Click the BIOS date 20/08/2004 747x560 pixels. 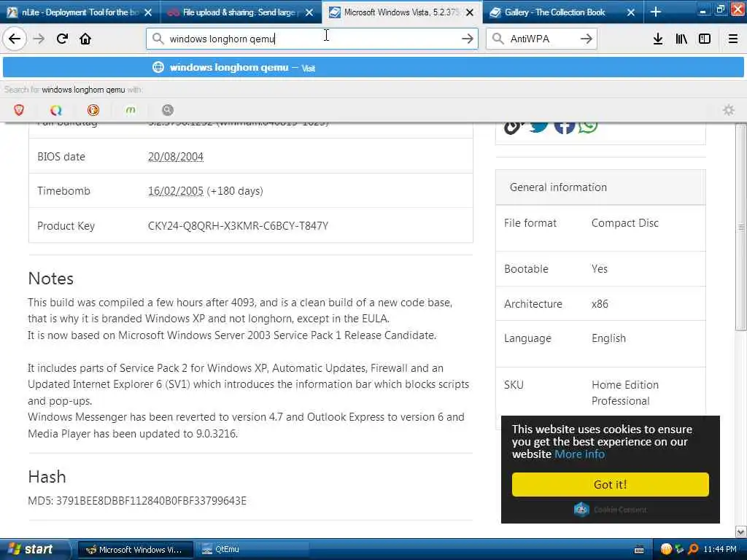pyautogui.click(x=176, y=157)
